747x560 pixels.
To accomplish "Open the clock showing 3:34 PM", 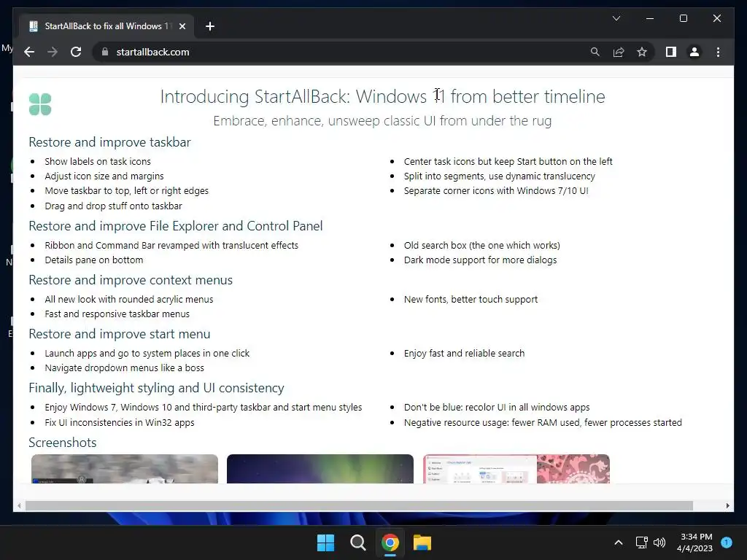I will coord(694,542).
